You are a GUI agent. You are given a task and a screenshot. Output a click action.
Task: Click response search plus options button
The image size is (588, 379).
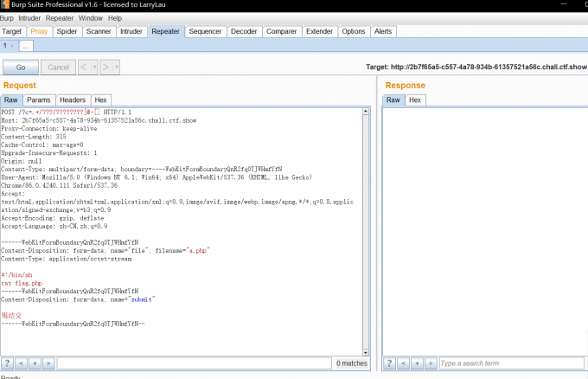(417, 363)
